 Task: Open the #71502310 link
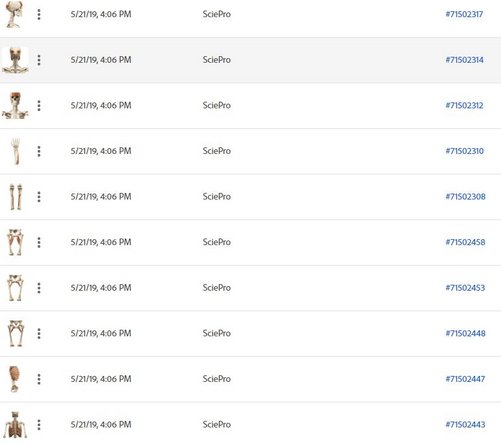click(x=465, y=151)
